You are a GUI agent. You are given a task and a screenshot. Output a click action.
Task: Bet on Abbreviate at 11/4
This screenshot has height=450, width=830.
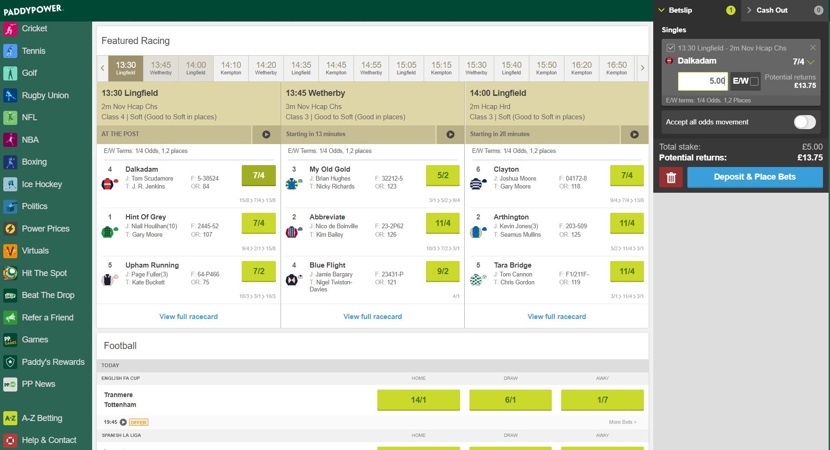[443, 223]
